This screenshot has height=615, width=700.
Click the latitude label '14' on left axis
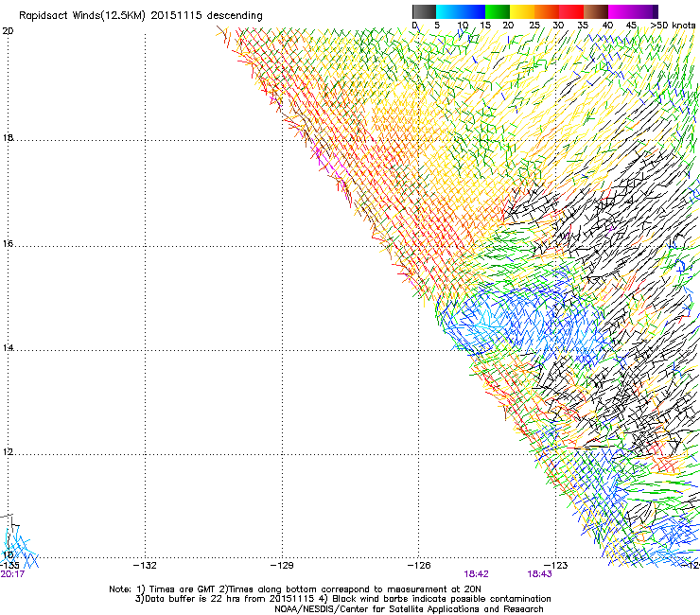point(8,347)
